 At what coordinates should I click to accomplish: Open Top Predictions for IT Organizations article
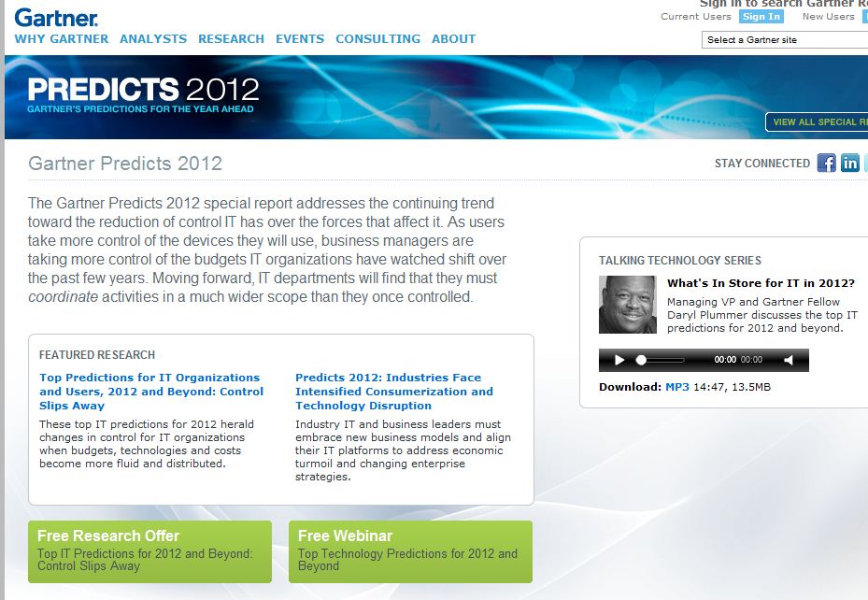click(151, 392)
